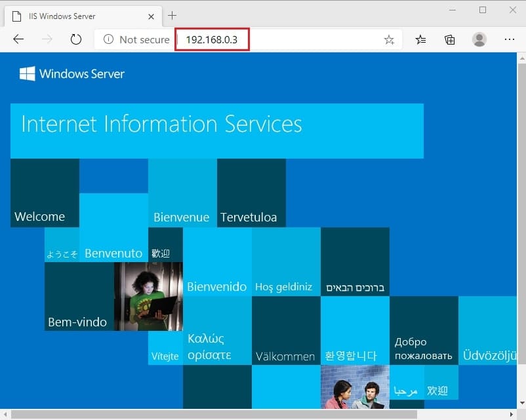The height and width of the screenshot is (420, 526).
Task: Click the horizontal scrollbar thumb
Action: 214,415
